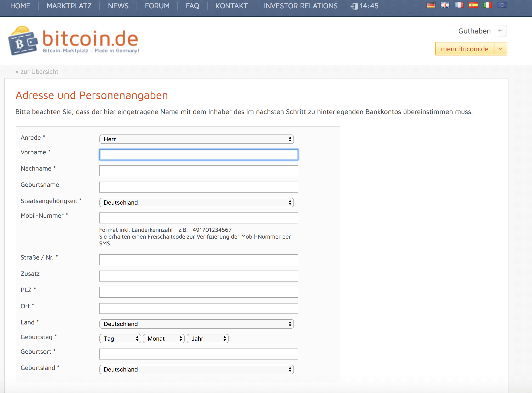Click the 'Adresse und Personenangaben' heading
The width and height of the screenshot is (532, 393).
tap(92, 95)
